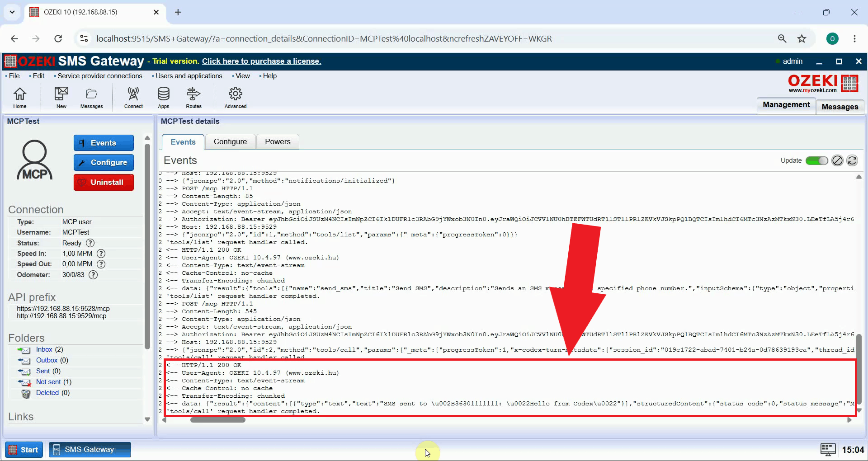
Task: Click the Odometer help question mark
Action: pos(93,275)
